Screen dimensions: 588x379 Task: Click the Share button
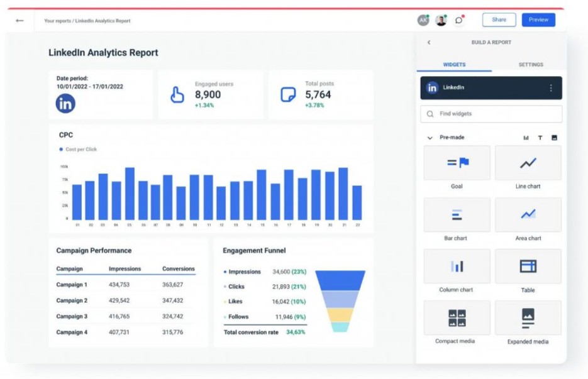pyautogui.click(x=499, y=20)
